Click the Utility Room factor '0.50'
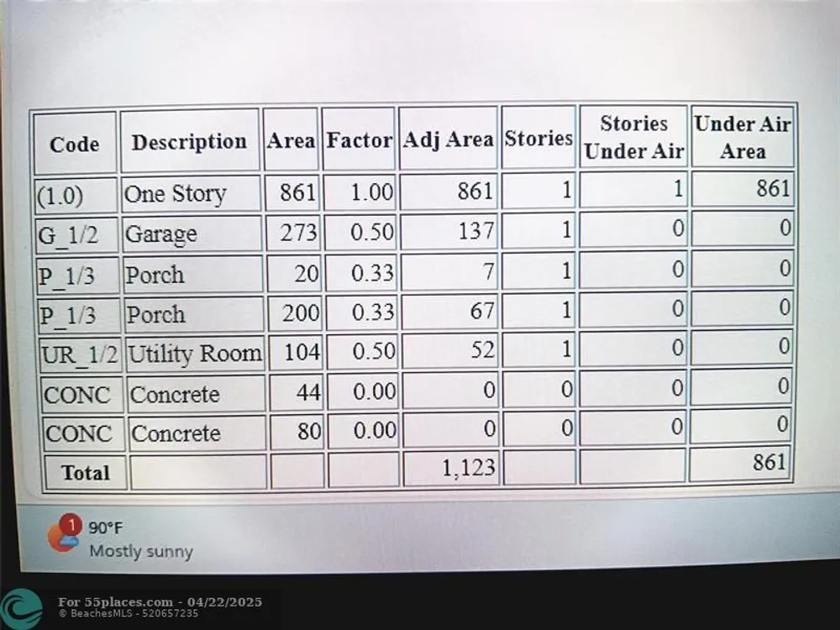Viewport: 840px width, 630px height. [363, 351]
